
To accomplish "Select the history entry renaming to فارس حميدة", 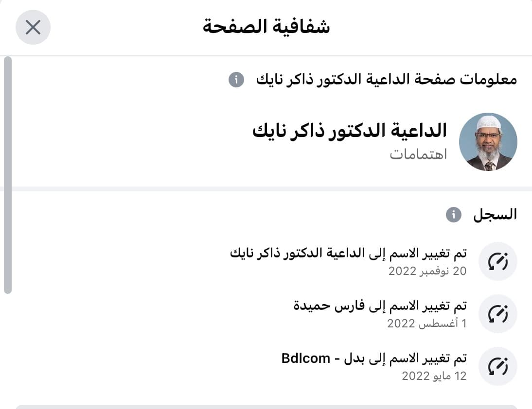I will [380, 306].
